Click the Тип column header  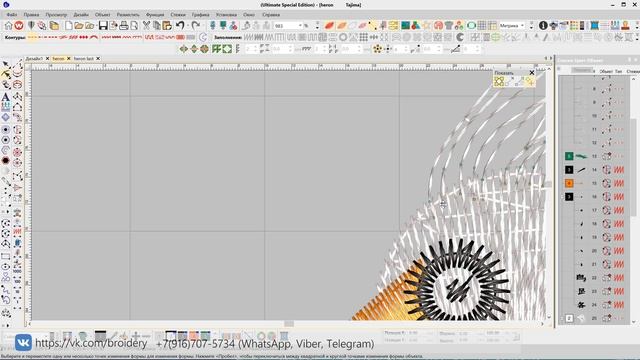(x=618, y=71)
